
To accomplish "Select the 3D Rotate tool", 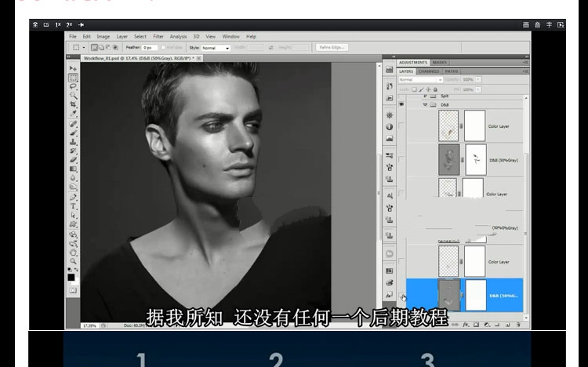I will [x=73, y=234].
